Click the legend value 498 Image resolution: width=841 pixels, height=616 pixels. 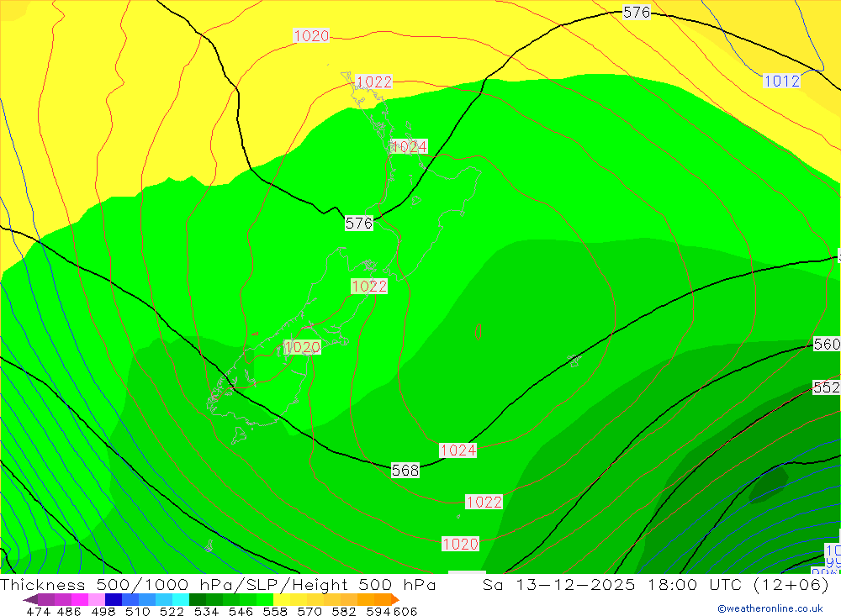[x=103, y=611]
